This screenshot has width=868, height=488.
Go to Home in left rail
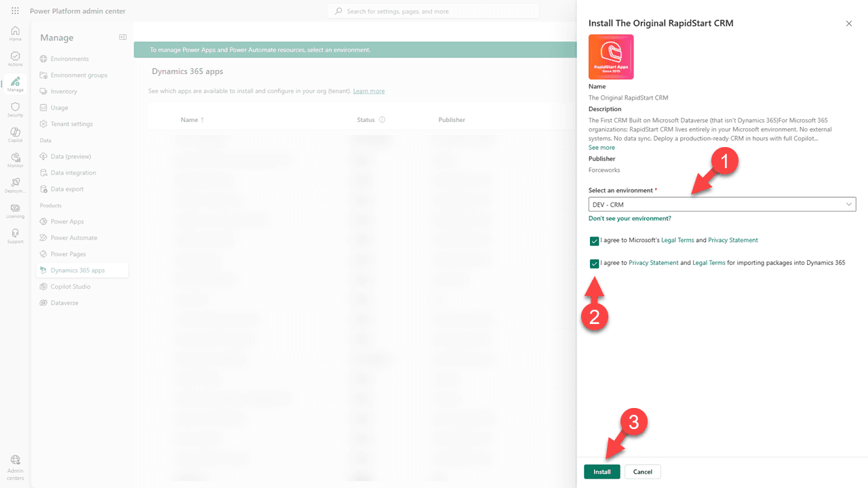[x=15, y=33]
